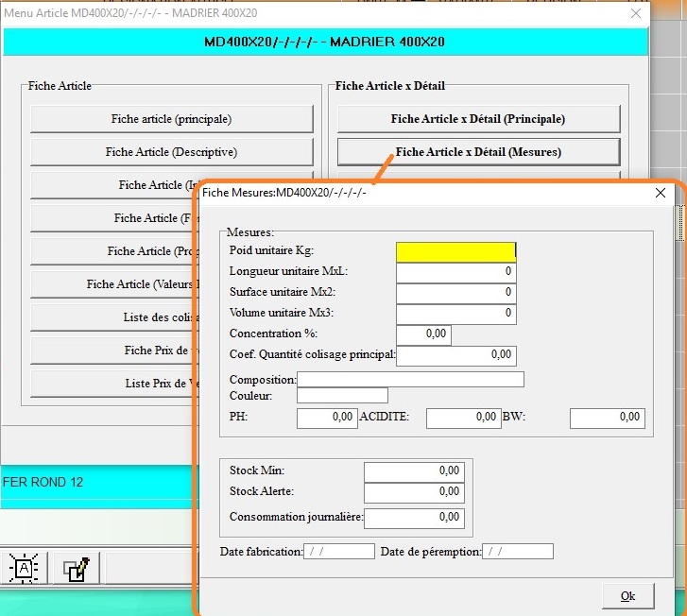Focus the Longueur unitaire MxL field
The height and width of the screenshot is (616, 687).
click(455, 272)
